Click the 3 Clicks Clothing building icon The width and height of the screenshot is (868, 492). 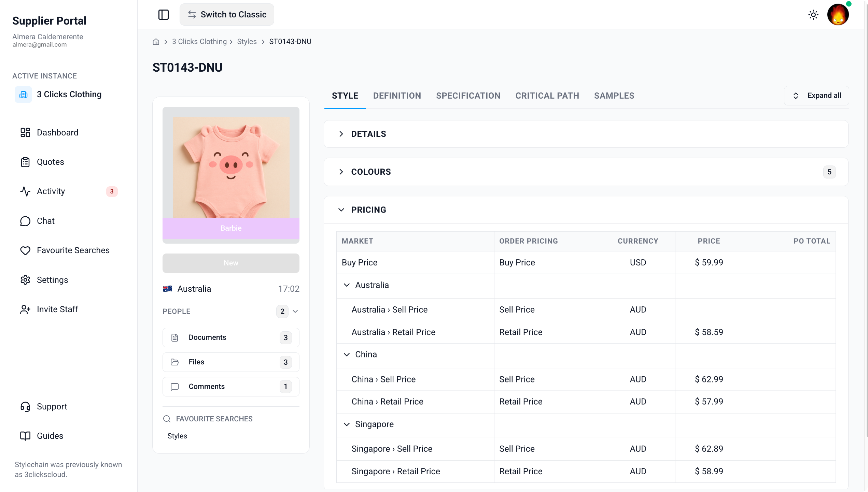tap(23, 95)
